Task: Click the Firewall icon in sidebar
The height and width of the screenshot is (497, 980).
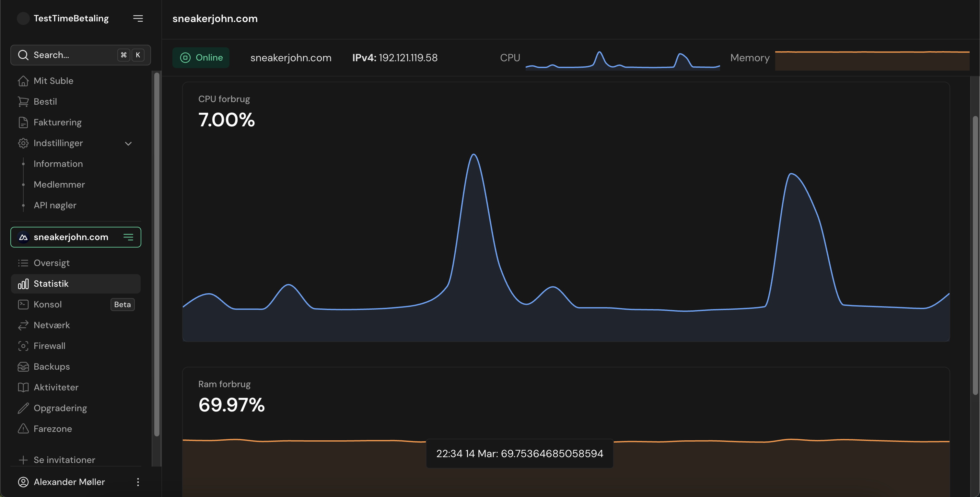Action: click(23, 346)
